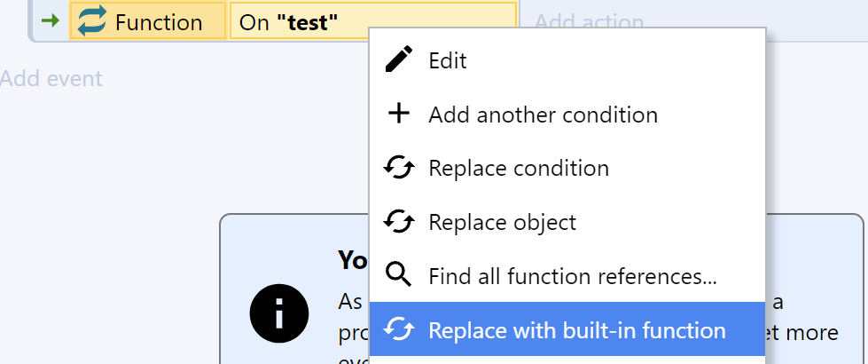Click the Add event link

tap(51, 78)
